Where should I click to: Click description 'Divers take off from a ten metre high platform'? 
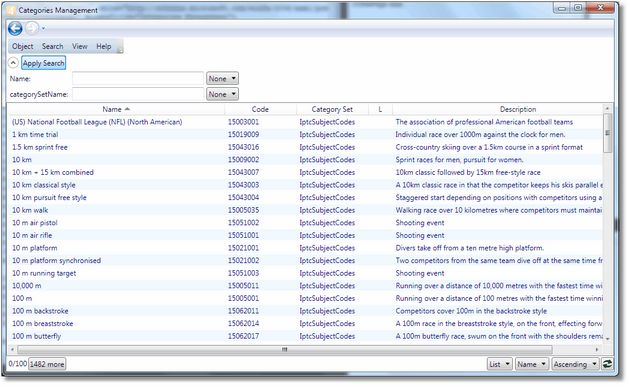tap(469, 248)
